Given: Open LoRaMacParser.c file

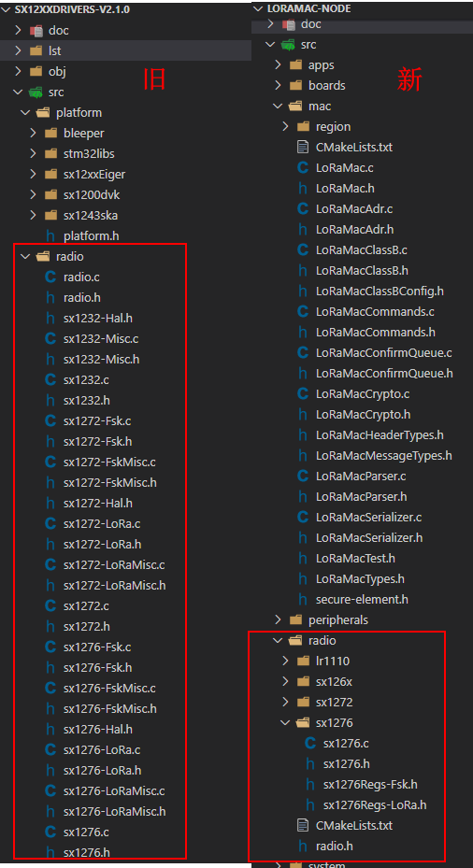Looking at the screenshot, I should tap(361, 477).
